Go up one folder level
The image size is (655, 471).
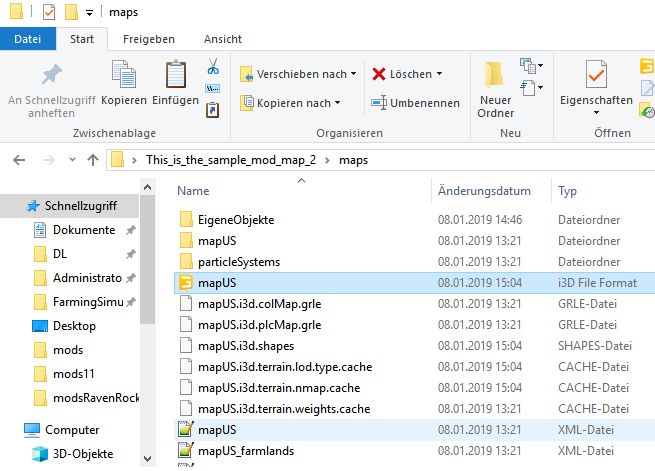(93, 160)
